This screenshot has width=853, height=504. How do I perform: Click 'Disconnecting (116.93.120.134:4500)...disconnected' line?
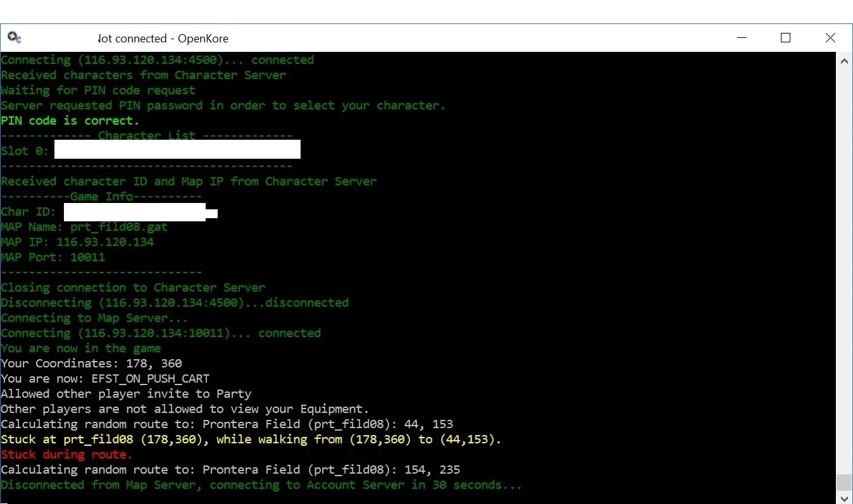pyautogui.click(x=175, y=303)
